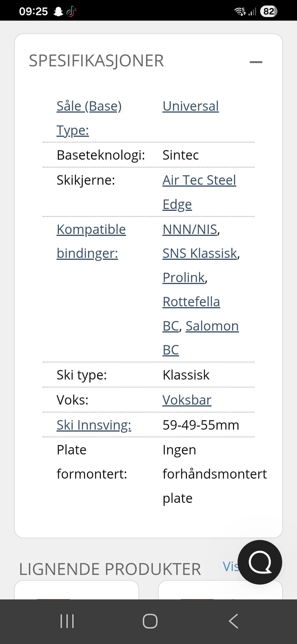
Task: Tap the Snapchat notification icon in status bar
Action: point(58,11)
